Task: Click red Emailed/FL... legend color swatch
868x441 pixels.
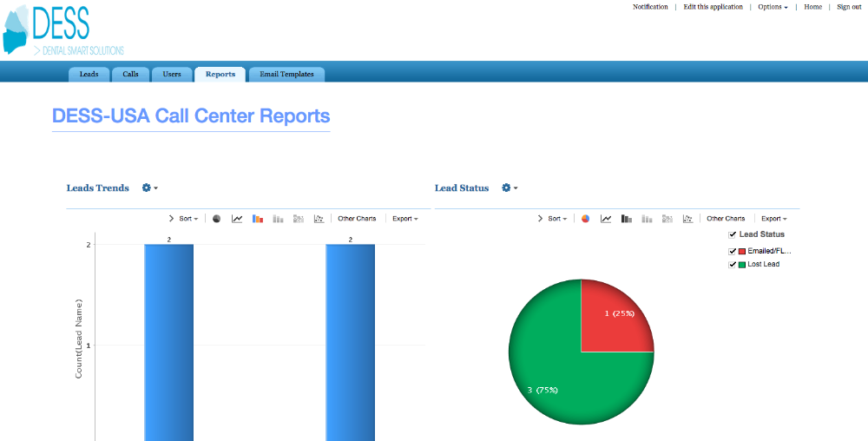Action: coord(742,251)
